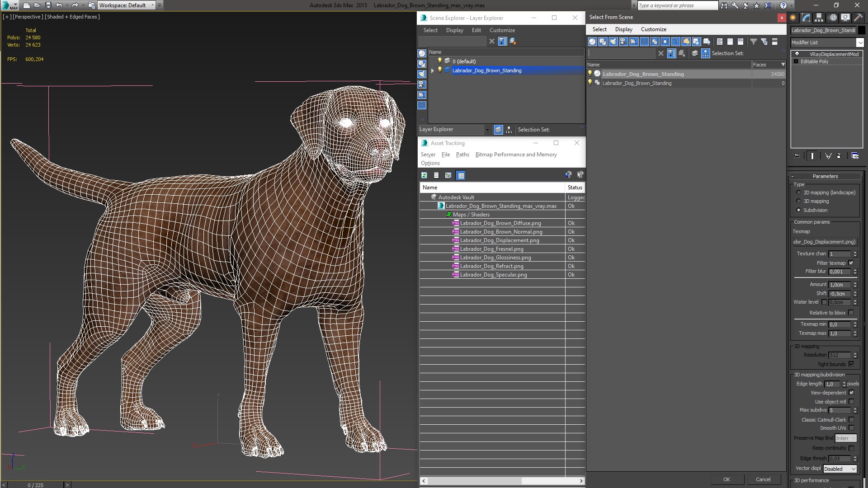Image resolution: width=868 pixels, height=488 pixels.
Task: Open the Layer Explorer dropdown arrow
Action: coord(487,130)
